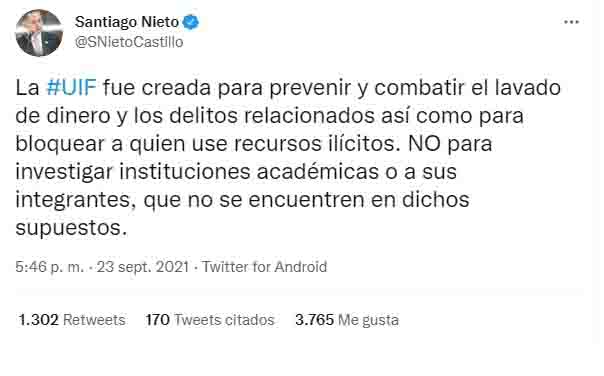
Task: View the 1.302 Retweets list
Action: (72, 320)
